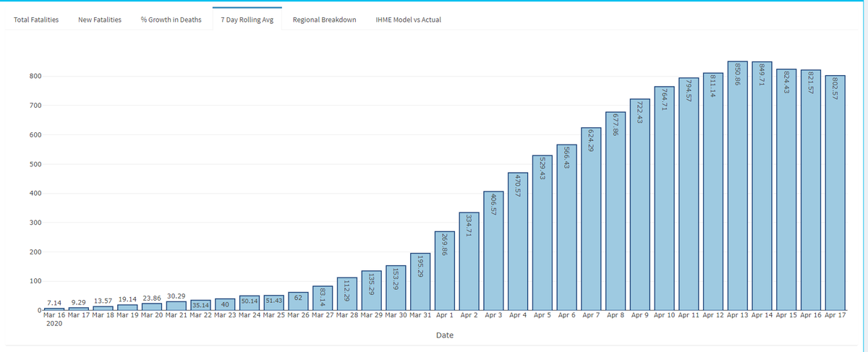Click the Apr 13 bar labeled 850.86
868x352 pixels.
[737, 186]
